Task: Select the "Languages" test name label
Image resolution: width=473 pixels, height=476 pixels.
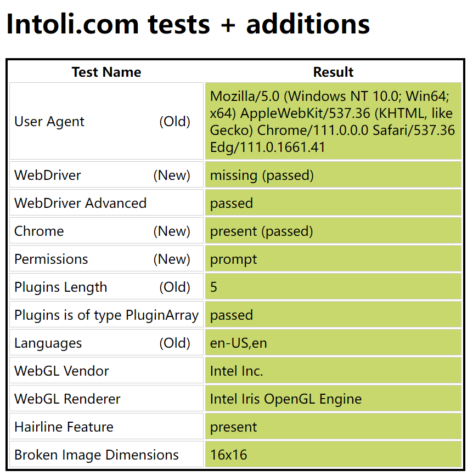Action: [x=48, y=343]
